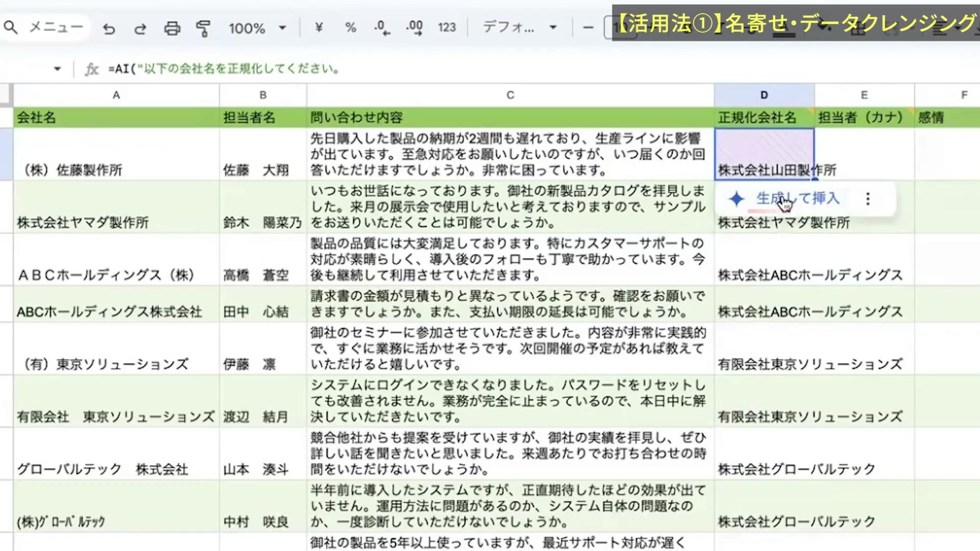This screenshot has width=980, height=551.
Task: Click 生成して挿入 button
Action: 798,198
